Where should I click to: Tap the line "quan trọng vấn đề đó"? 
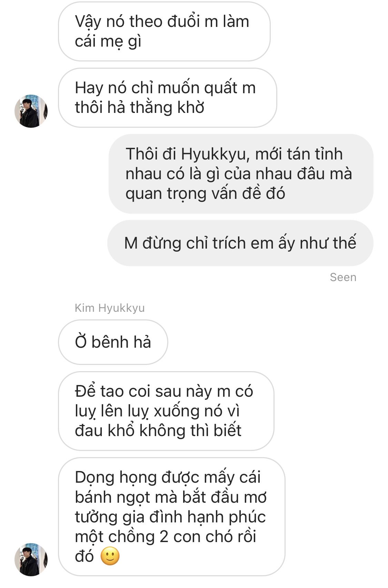tap(205, 194)
